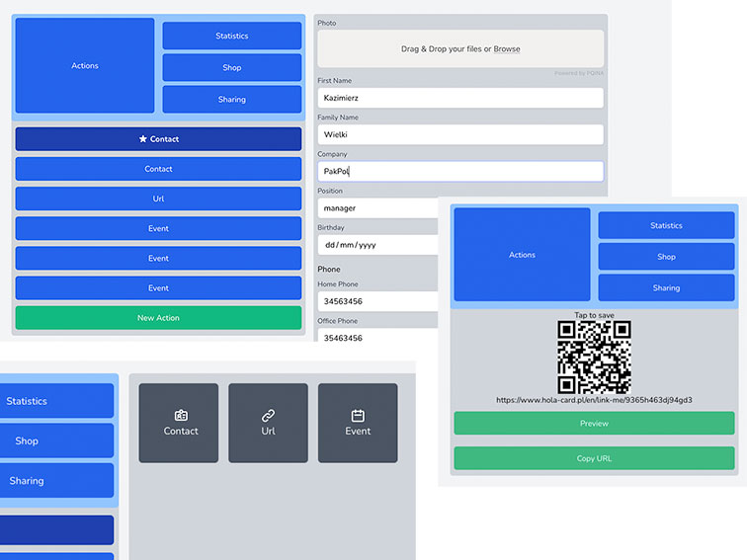Click the hola-card link URL text
747x560 pixels.
pos(594,400)
